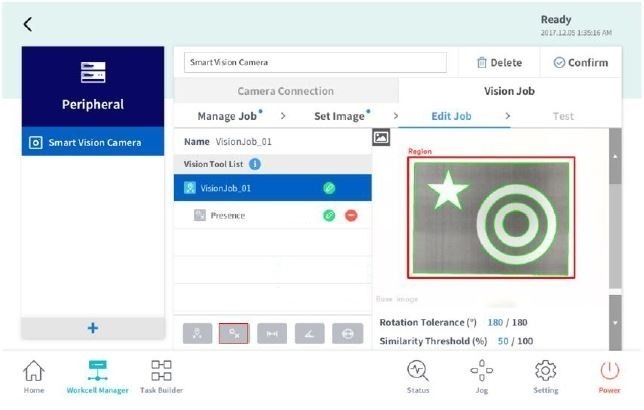Confirm the Smart Vision Camera settings
644x410 pixels.
pos(581,62)
